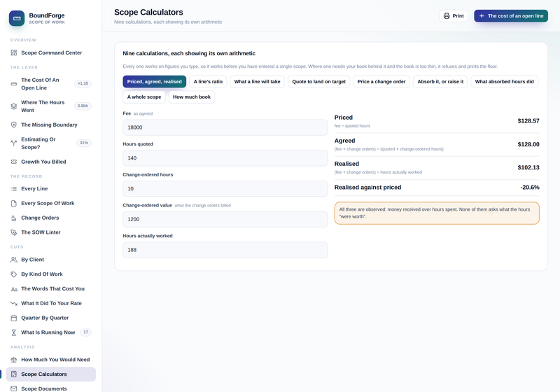Image resolution: width=560 pixels, height=392 pixels.
Task: Click the 3.8kh badge in sidebar
Action: pyautogui.click(x=83, y=106)
